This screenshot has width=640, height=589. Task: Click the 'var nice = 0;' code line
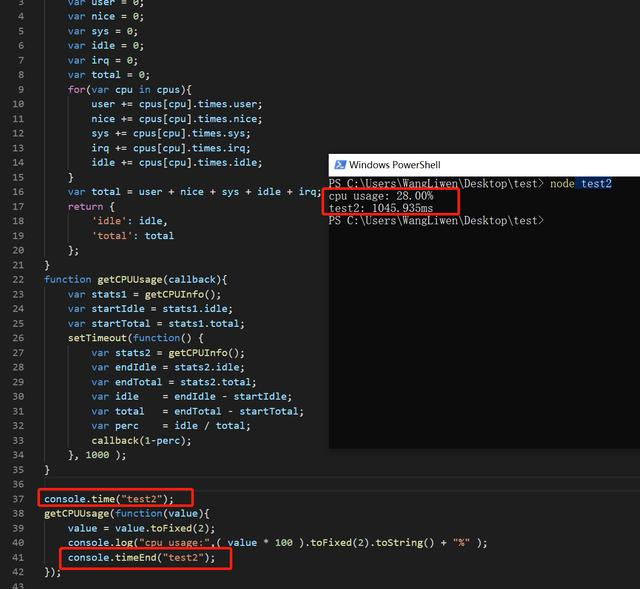point(106,17)
